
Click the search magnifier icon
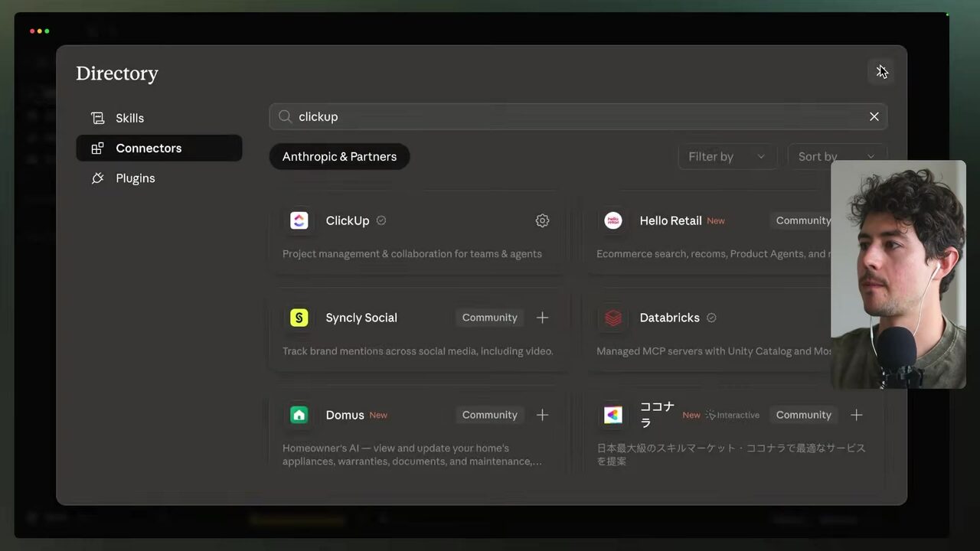(x=285, y=116)
